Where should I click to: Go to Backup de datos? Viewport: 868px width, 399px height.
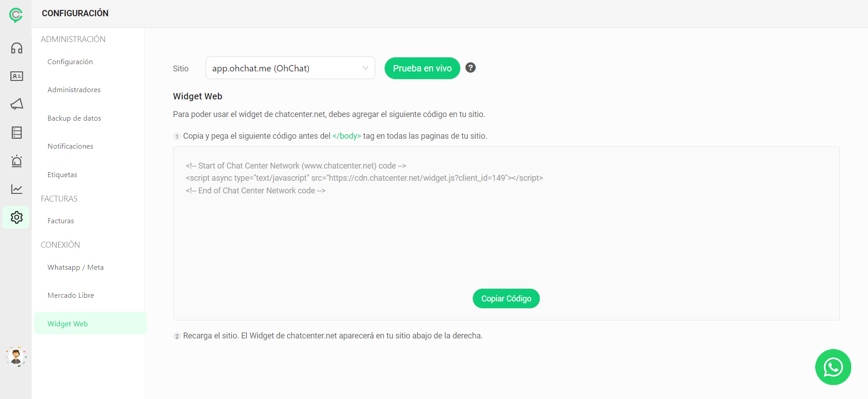[x=74, y=118]
